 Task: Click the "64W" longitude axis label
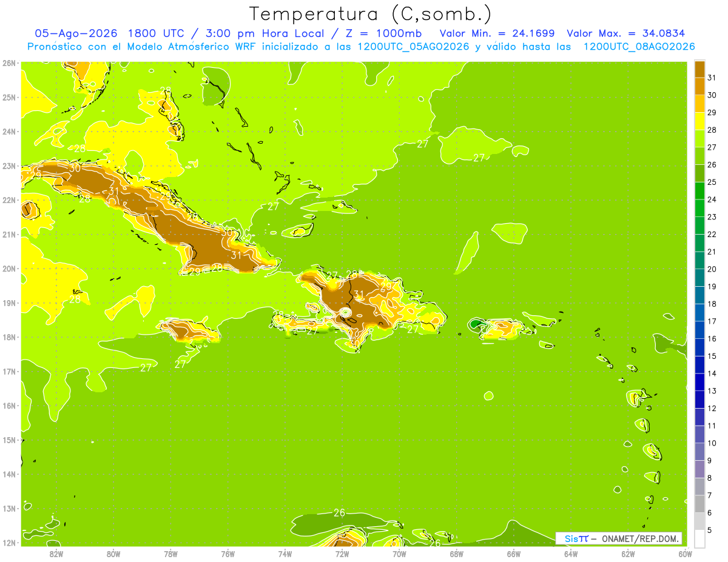point(571,554)
